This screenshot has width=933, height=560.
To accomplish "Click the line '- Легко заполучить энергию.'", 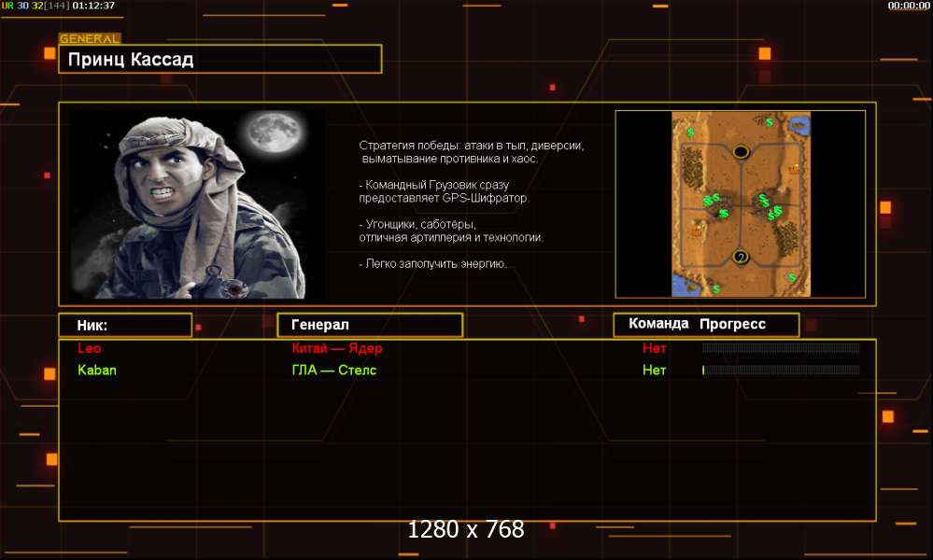I will click(x=433, y=263).
